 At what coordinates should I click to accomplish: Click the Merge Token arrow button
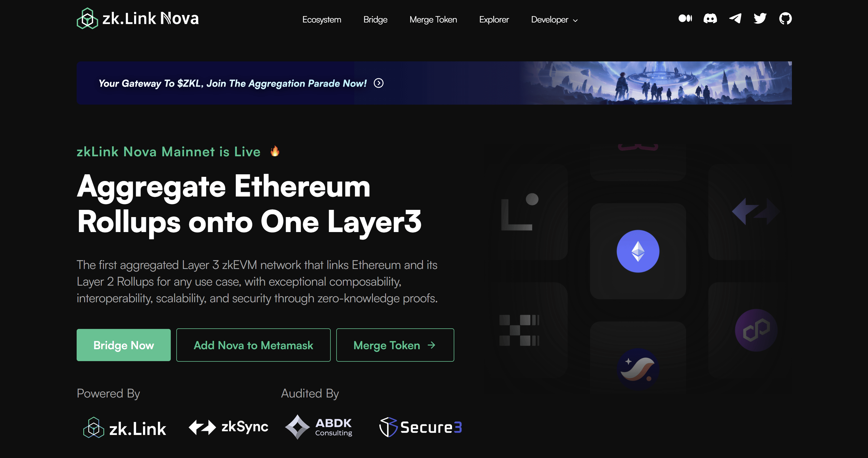pyautogui.click(x=395, y=345)
